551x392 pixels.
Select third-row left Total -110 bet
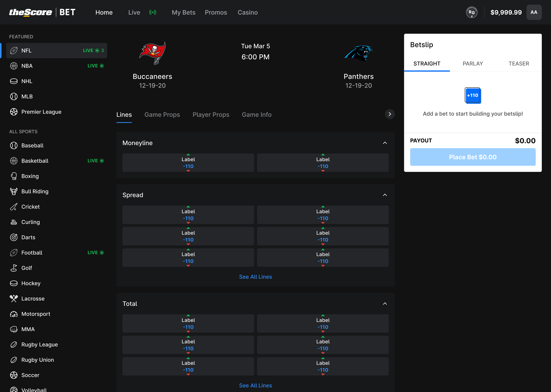click(x=188, y=366)
